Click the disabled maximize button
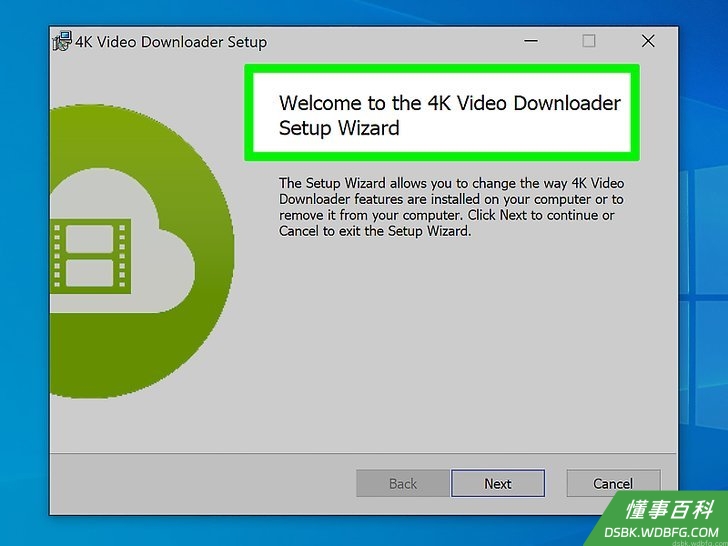Viewport: 728px width, 546px height. 589,41
